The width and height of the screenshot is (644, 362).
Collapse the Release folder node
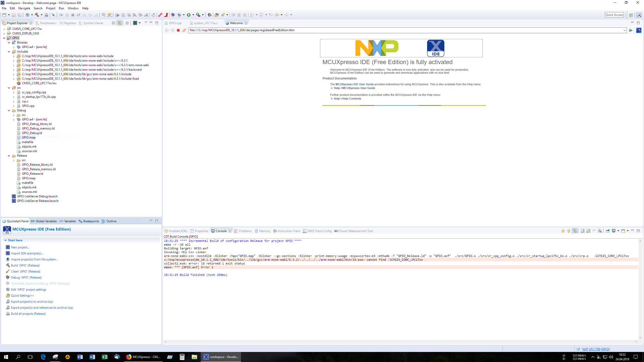coord(9,156)
